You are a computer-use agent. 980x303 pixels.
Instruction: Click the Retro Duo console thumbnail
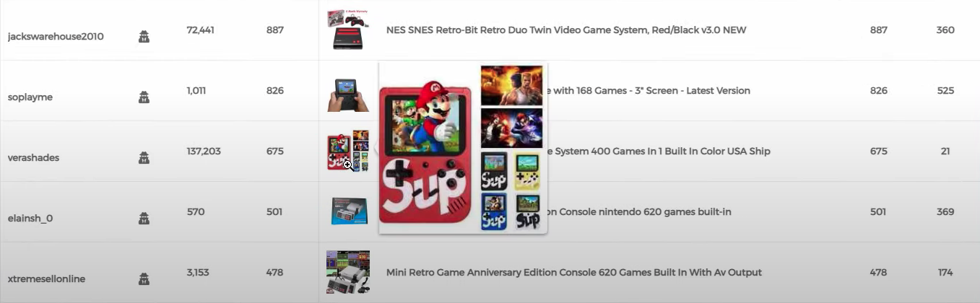point(348,30)
